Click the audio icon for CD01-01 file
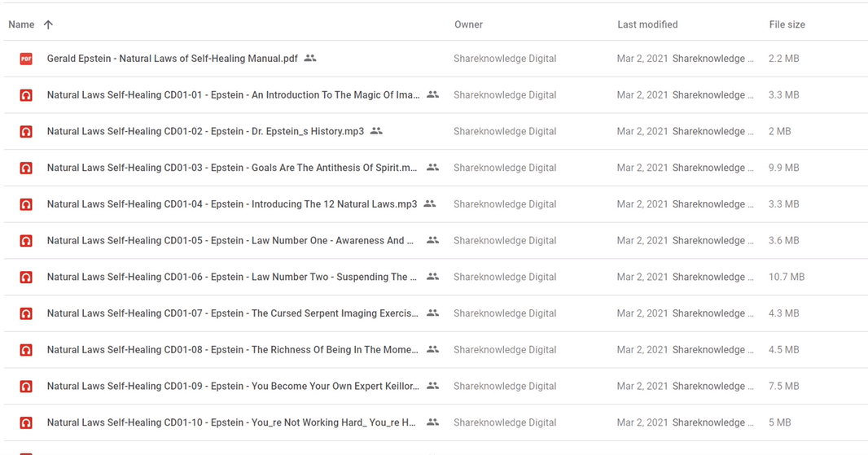The image size is (868, 455). click(x=26, y=95)
